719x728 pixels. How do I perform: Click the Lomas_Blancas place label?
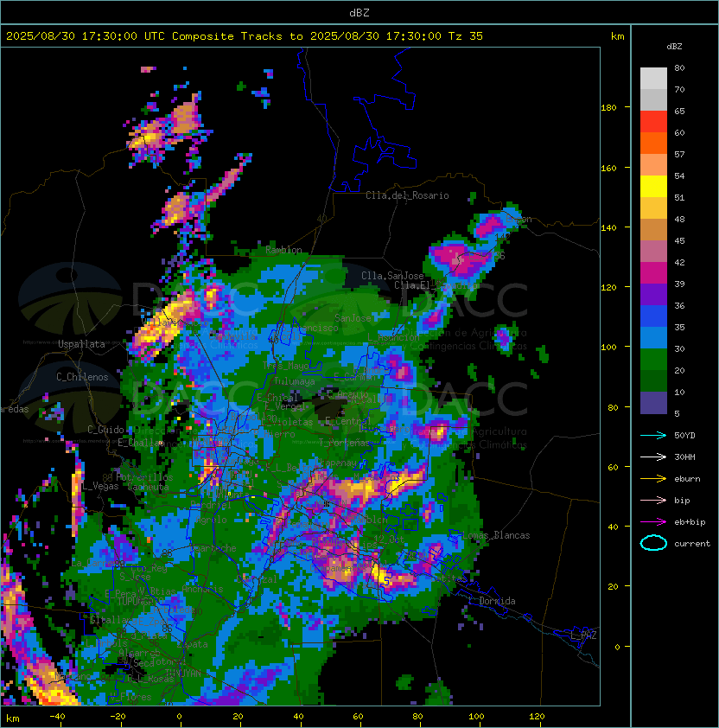point(496,535)
